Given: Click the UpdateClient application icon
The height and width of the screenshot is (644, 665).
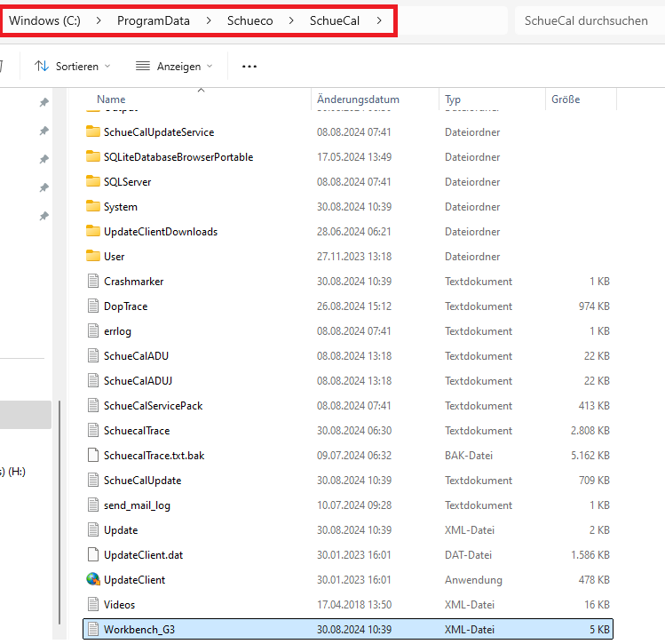Looking at the screenshot, I should (93, 580).
